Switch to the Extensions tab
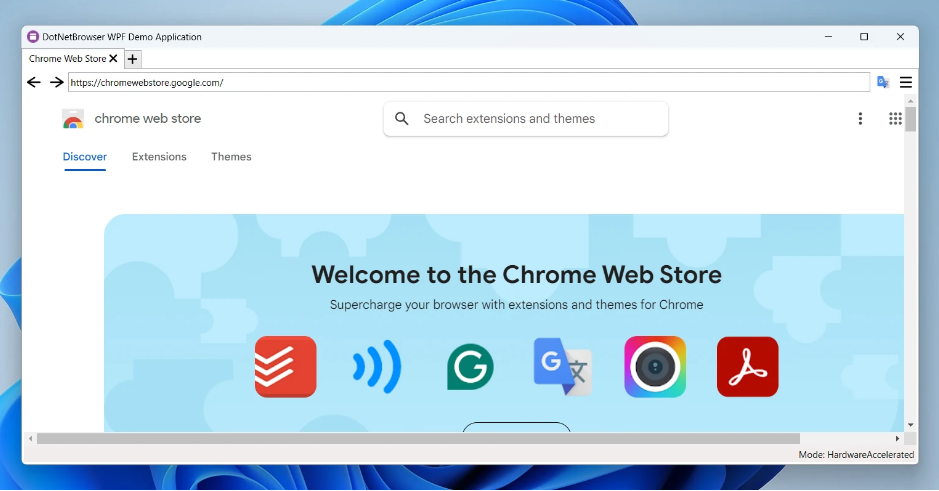 point(159,157)
